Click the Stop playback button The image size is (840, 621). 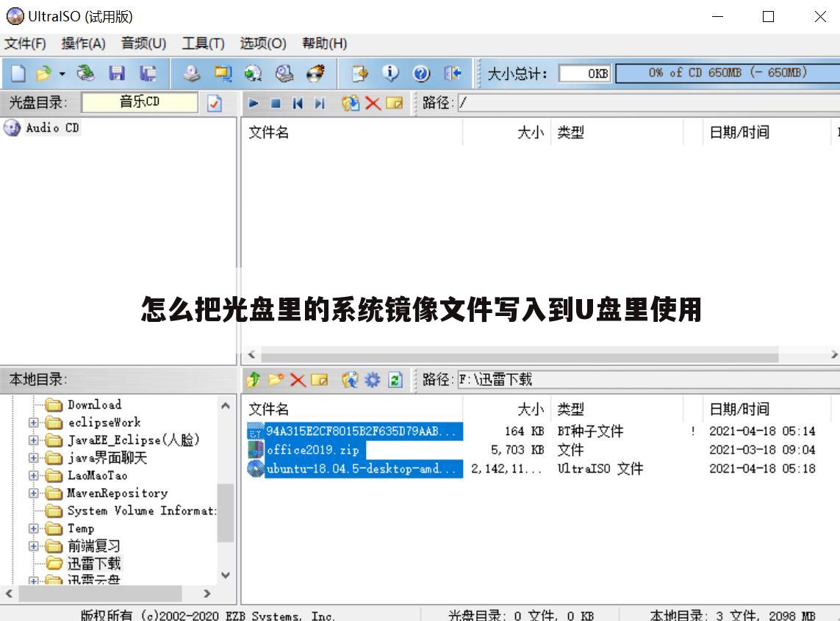[276, 103]
